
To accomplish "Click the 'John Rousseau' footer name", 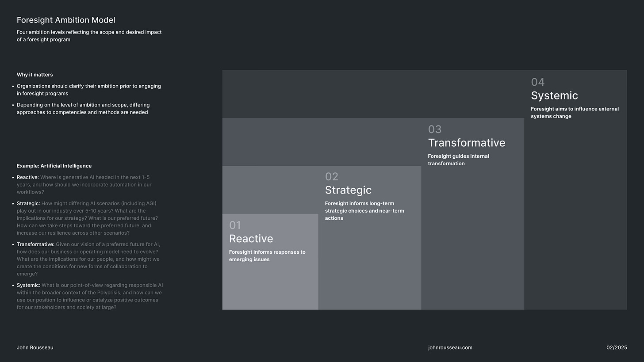I will point(35,347).
